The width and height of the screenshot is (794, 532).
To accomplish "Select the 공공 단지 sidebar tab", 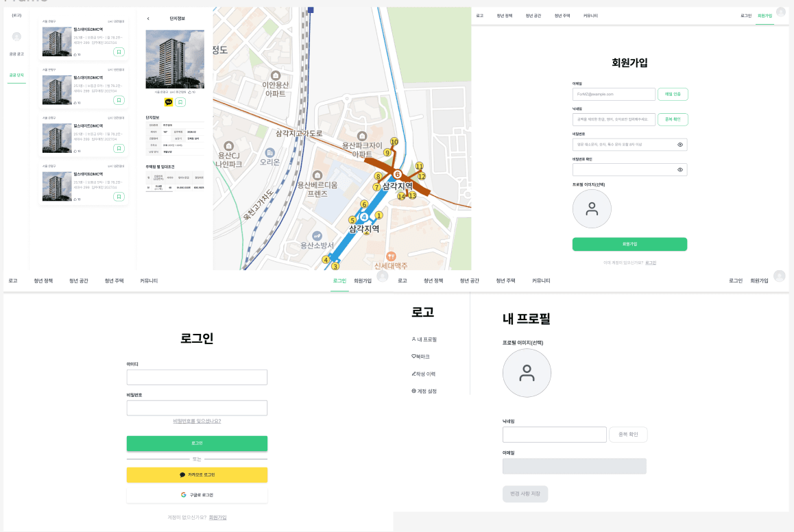I will [x=16, y=75].
